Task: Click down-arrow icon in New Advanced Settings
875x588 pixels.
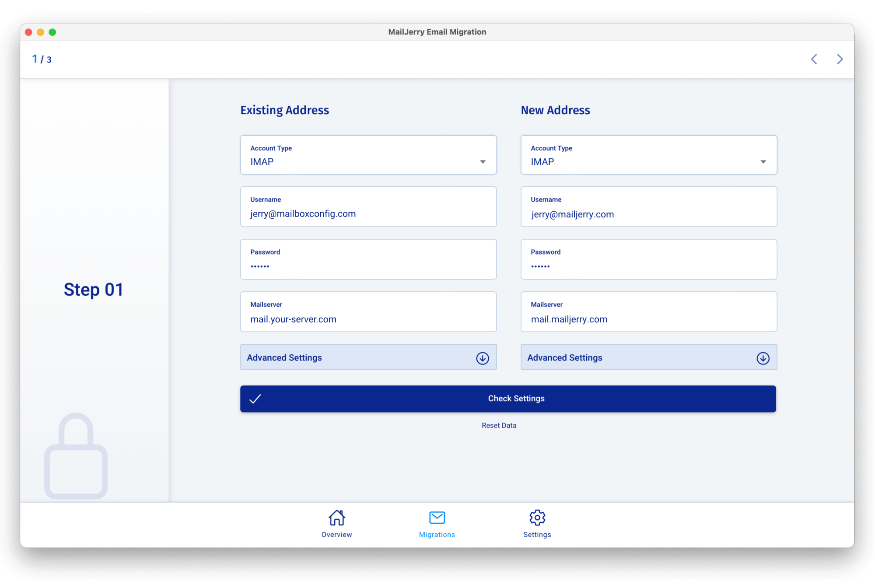Action: point(763,358)
